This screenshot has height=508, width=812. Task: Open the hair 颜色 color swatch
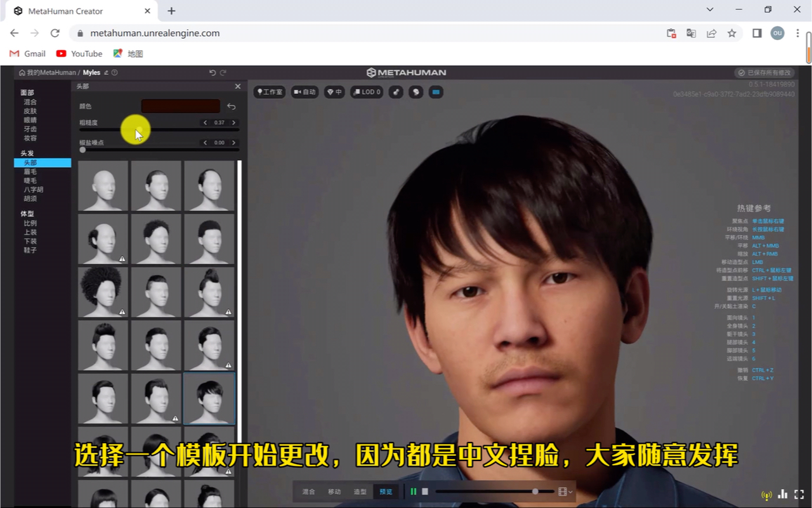coord(180,106)
